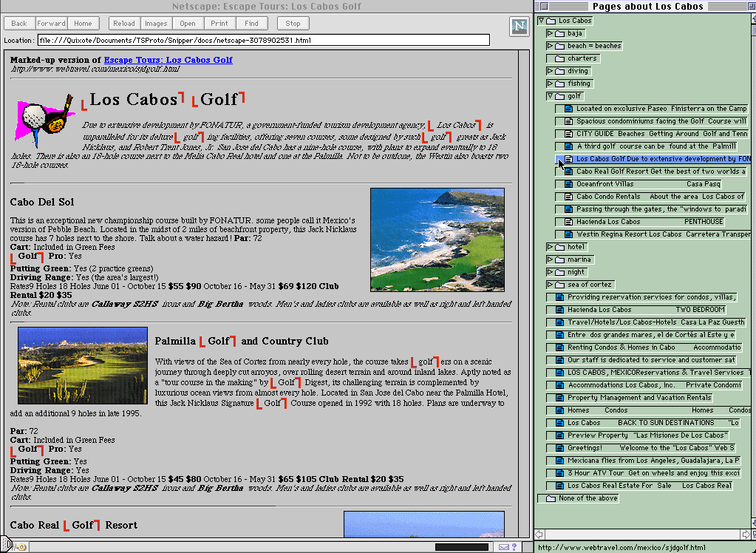Click page icon for Passing through the gates entry
The height and width of the screenshot is (553, 756).
(568, 209)
